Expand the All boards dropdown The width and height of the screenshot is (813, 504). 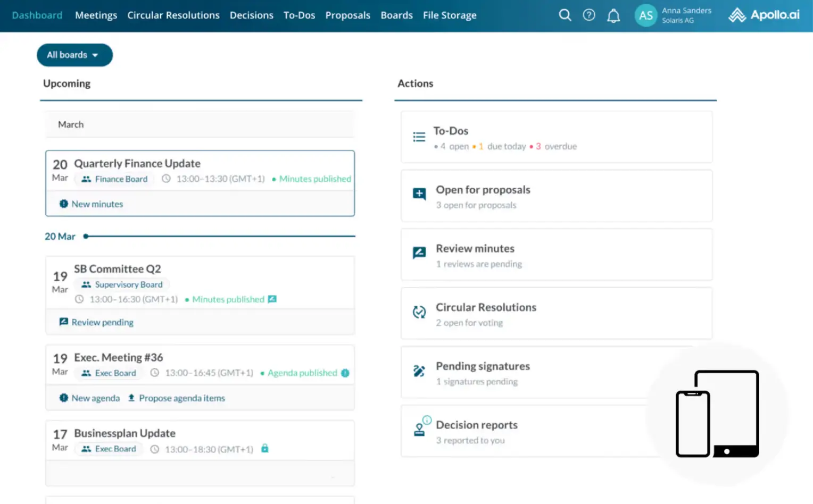74,55
